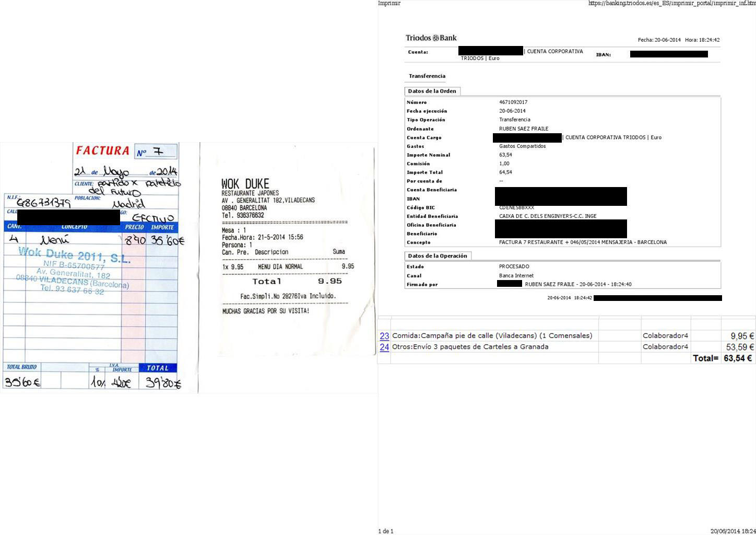This screenshot has width=756, height=535.
Task: Click the Importe Nominal value '63,54'
Action: tap(505, 155)
